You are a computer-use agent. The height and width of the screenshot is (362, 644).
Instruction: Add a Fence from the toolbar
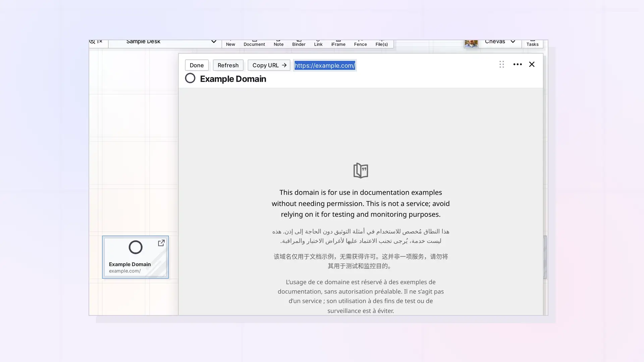coord(361,44)
